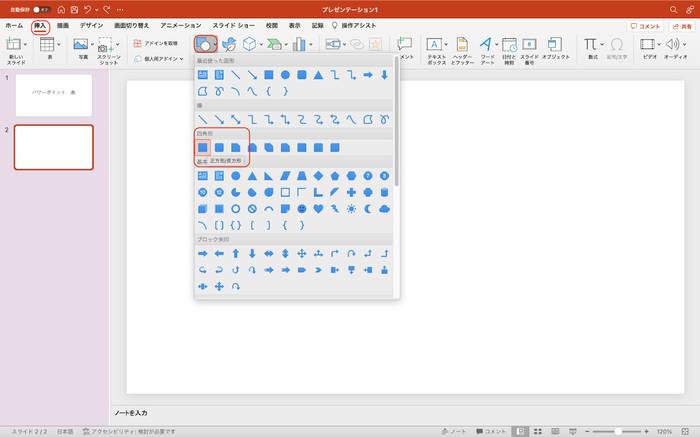Screen dimensions: 700x437
Task: Switch to the デザイン tab
Action: (x=92, y=25)
